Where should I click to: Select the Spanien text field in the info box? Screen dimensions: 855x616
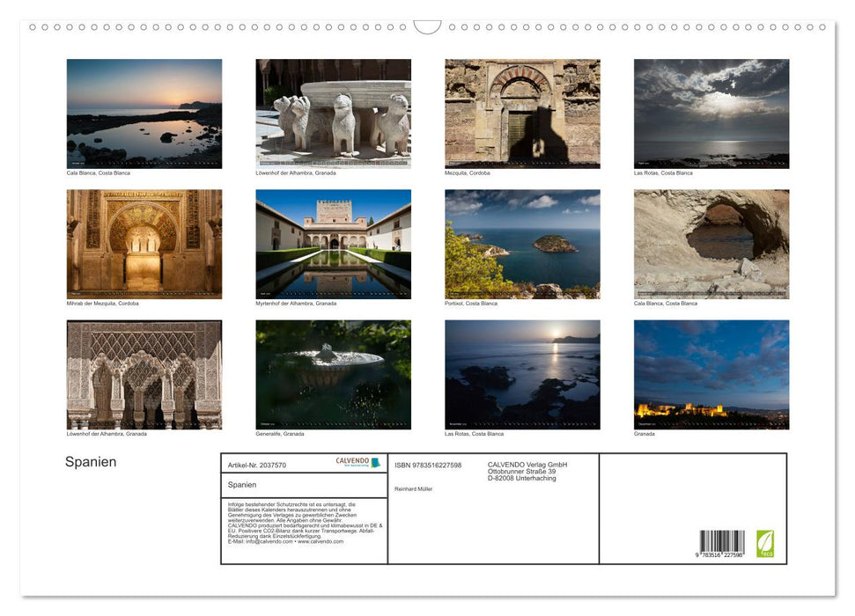pos(241,485)
